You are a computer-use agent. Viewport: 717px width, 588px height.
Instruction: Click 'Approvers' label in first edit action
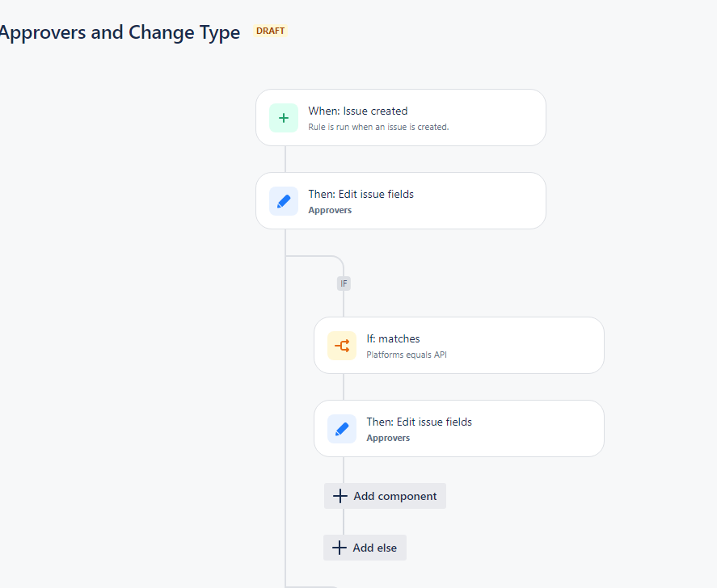(x=330, y=210)
